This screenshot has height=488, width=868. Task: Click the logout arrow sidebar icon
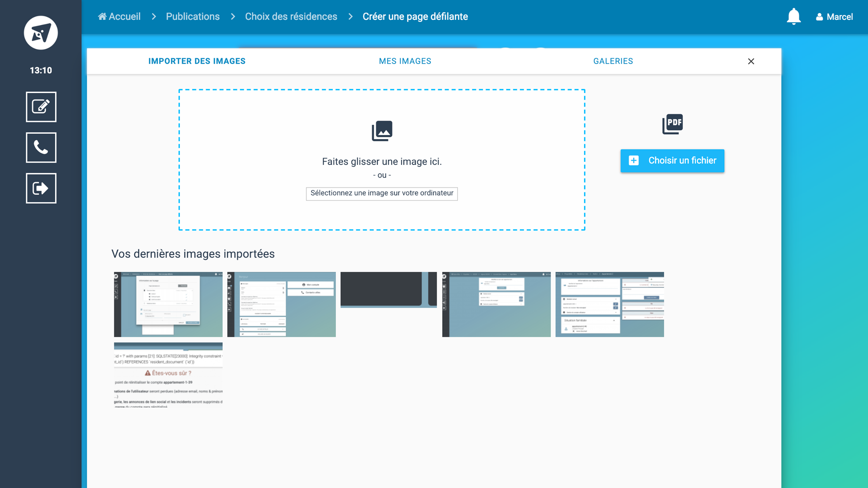click(41, 188)
